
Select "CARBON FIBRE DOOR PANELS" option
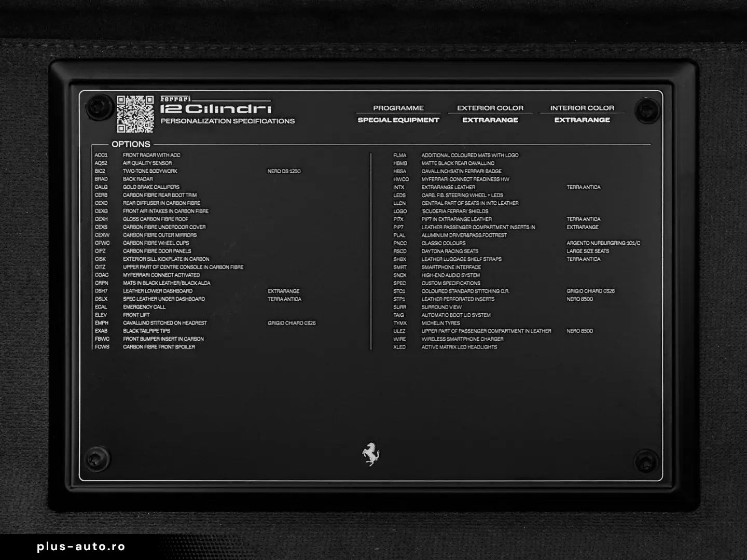157,251
